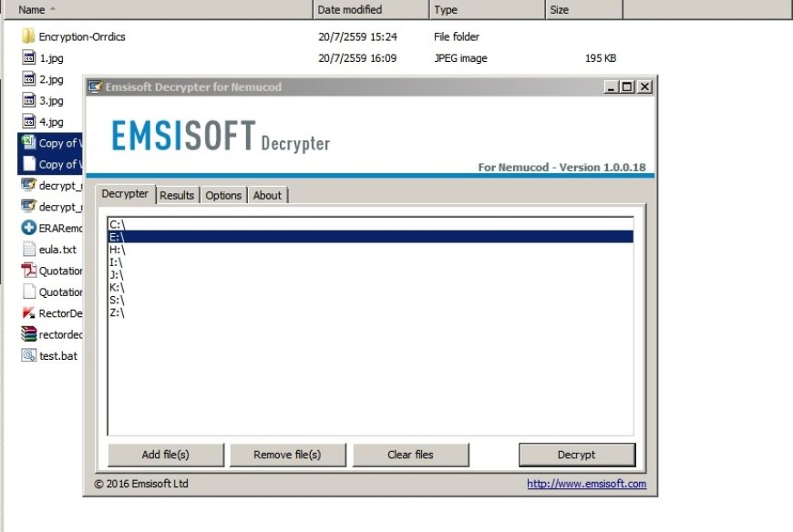Select the eula.txt text file icon
The width and height of the screenshot is (793, 532).
(x=29, y=249)
